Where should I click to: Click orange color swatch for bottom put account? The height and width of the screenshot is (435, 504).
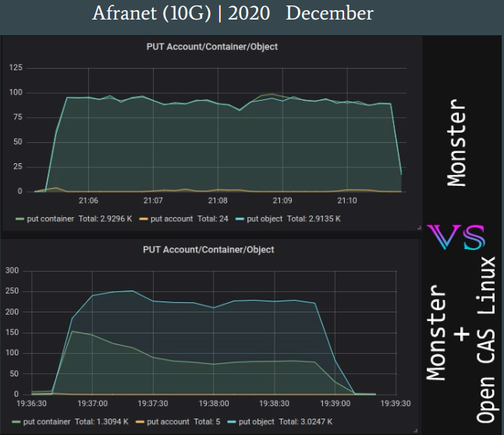point(140,423)
